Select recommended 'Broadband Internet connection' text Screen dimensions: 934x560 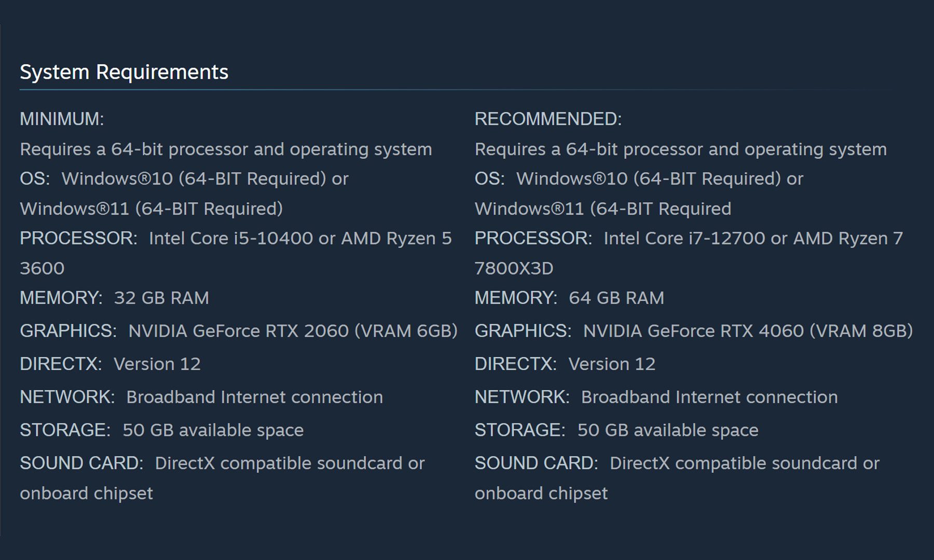709,397
